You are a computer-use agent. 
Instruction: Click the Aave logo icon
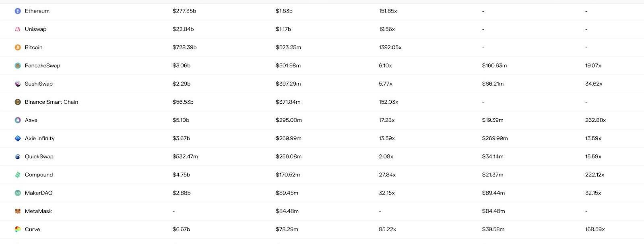(18, 120)
